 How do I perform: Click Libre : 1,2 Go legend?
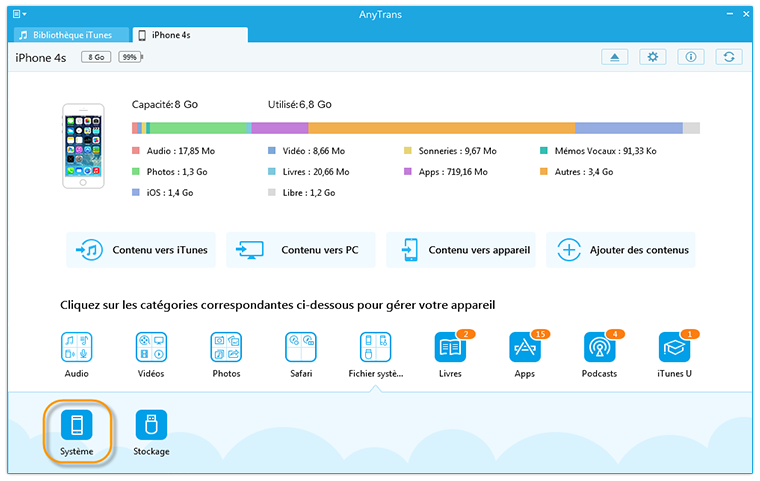tap(301, 192)
